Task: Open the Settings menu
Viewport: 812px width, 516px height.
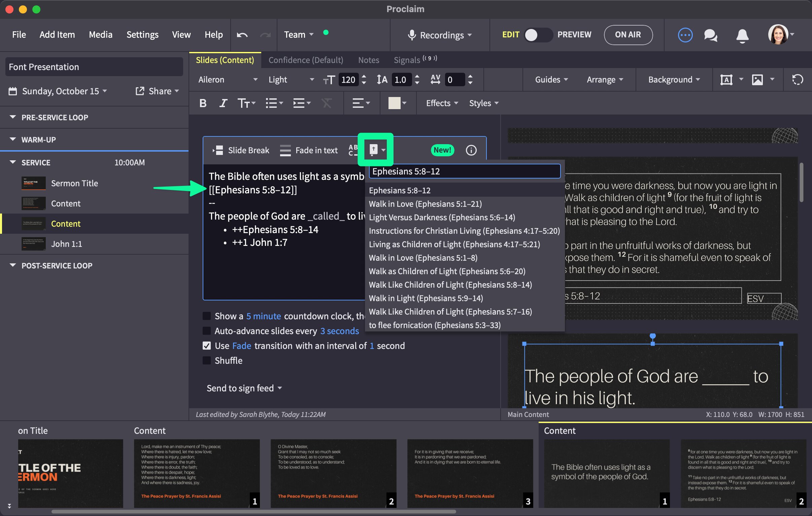Action: click(142, 35)
